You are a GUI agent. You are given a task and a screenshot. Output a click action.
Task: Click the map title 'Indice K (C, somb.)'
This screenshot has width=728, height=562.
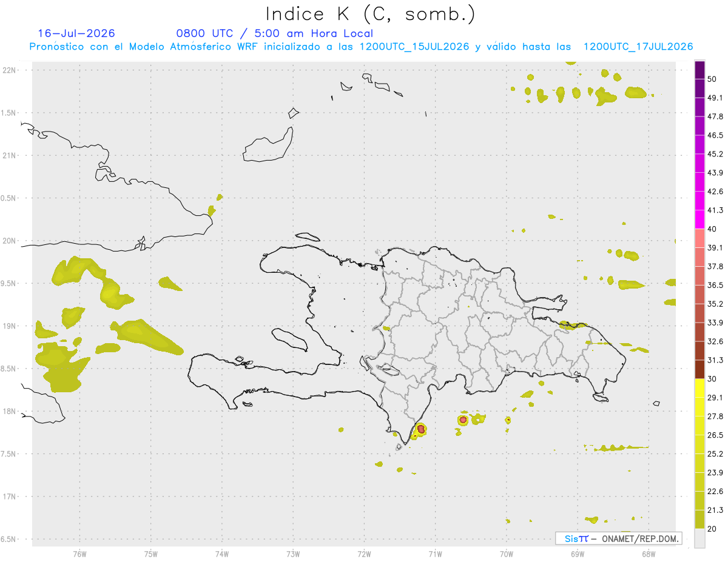(x=370, y=14)
